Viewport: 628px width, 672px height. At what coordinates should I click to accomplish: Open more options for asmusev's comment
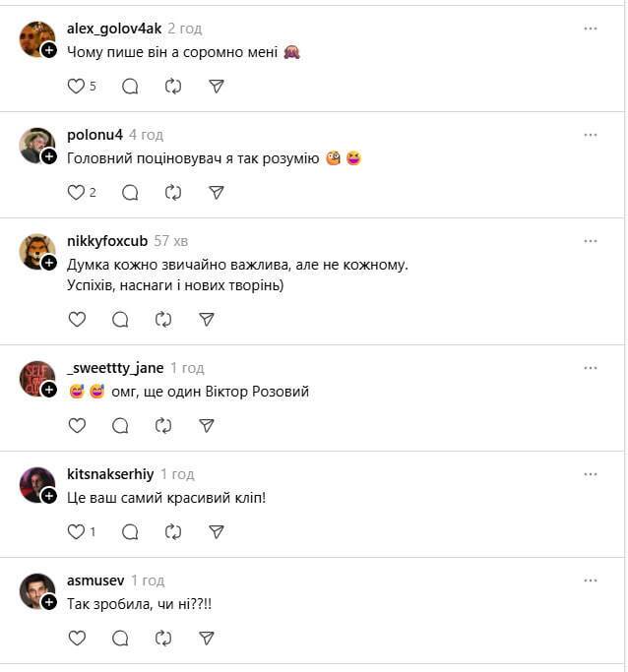[591, 580]
